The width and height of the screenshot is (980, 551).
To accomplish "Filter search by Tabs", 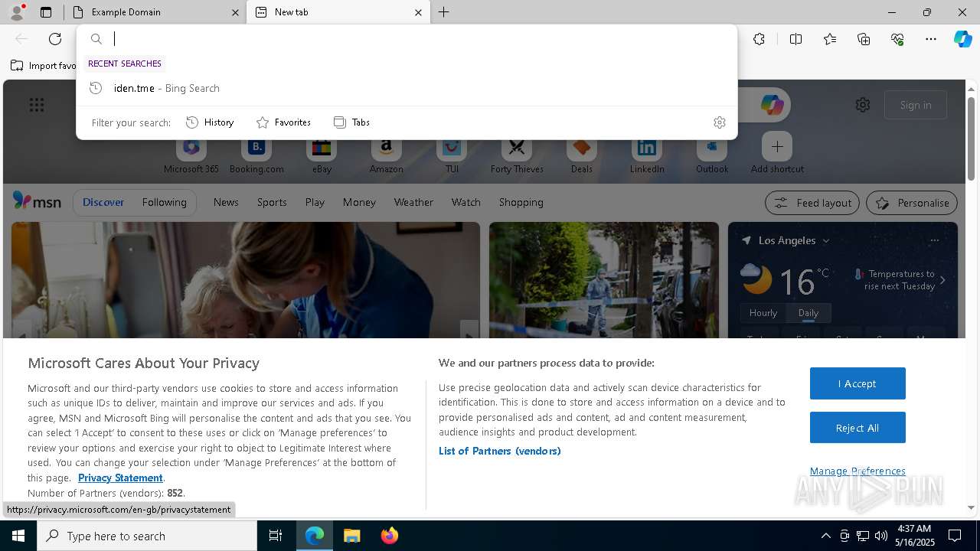I will [351, 122].
